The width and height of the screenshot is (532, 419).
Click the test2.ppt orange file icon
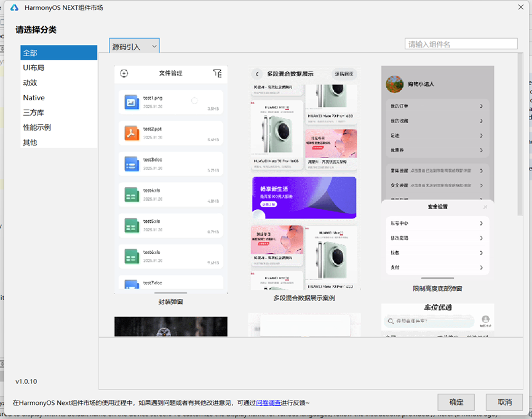(132, 133)
